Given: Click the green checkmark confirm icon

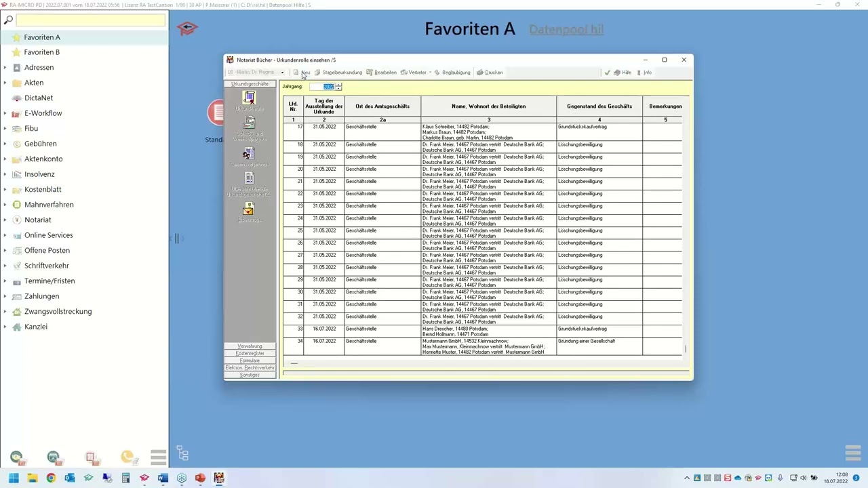Looking at the screenshot, I should point(608,73).
